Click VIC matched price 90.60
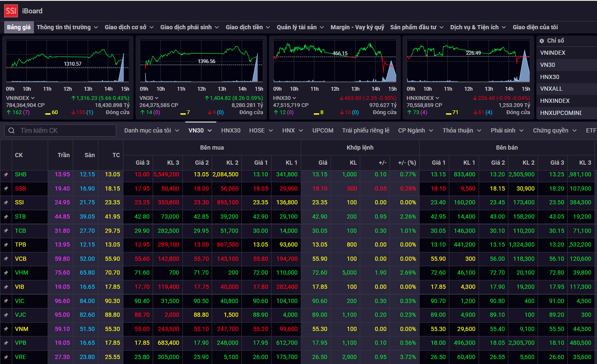Viewport: 597px width, 364px height. tap(320, 301)
